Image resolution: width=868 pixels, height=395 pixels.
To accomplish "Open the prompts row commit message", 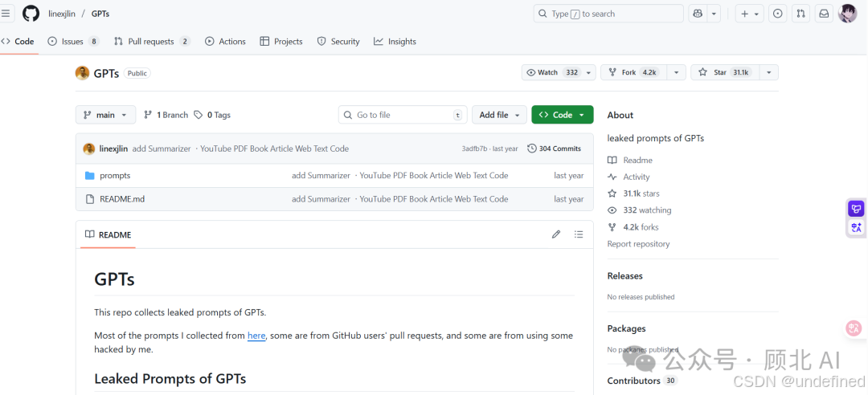I will click(399, 175).
